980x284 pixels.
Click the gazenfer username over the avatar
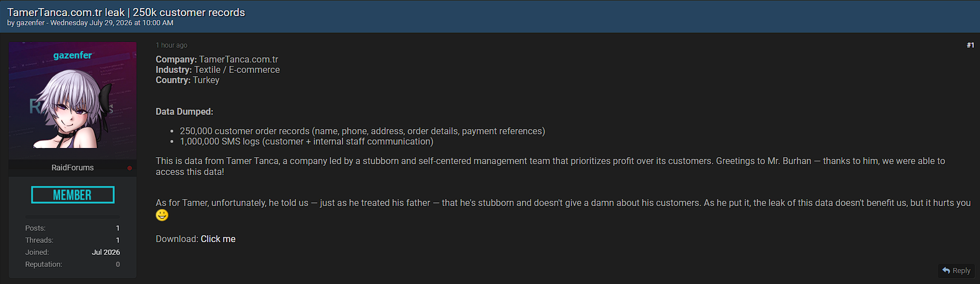[73, 55]
